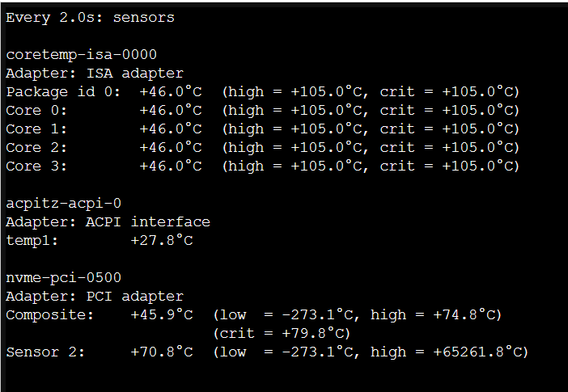Click the Core 2 label
The width and height of the screenshot is (568, 392).
click(x=36, y=147)
